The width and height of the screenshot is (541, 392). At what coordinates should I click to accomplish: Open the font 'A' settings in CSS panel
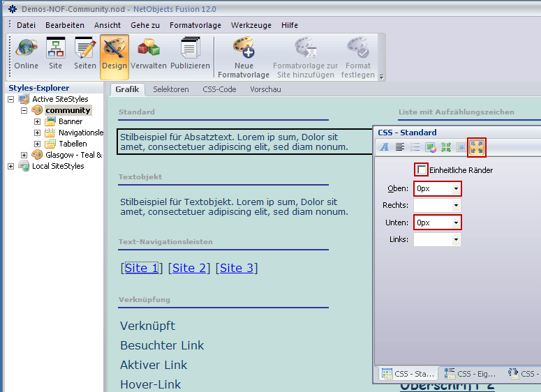click(385, 147)
